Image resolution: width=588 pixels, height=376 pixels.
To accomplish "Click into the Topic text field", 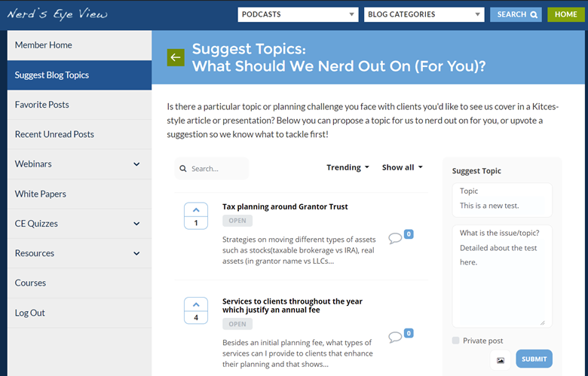I will (502, 206).
